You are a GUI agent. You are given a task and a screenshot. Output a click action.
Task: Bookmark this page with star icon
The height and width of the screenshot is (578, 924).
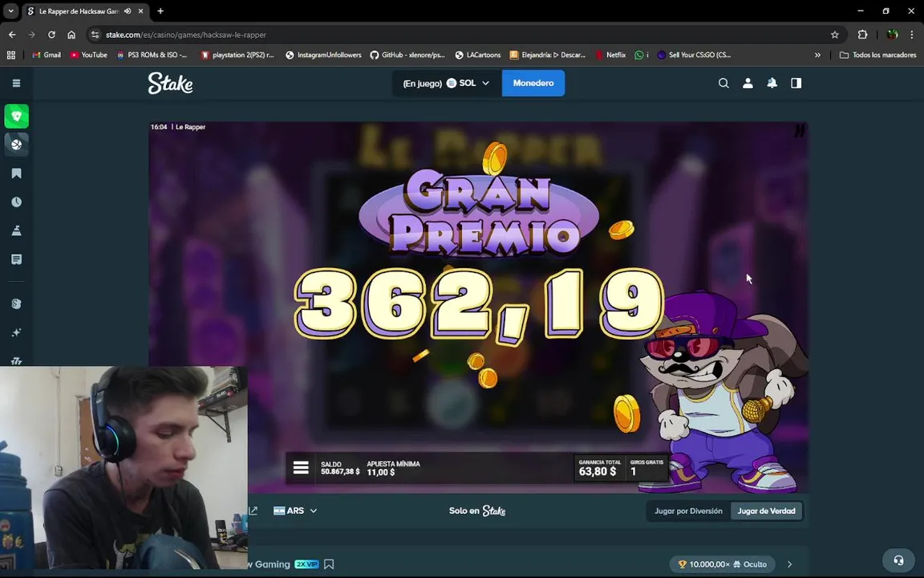tap(834, 35)
